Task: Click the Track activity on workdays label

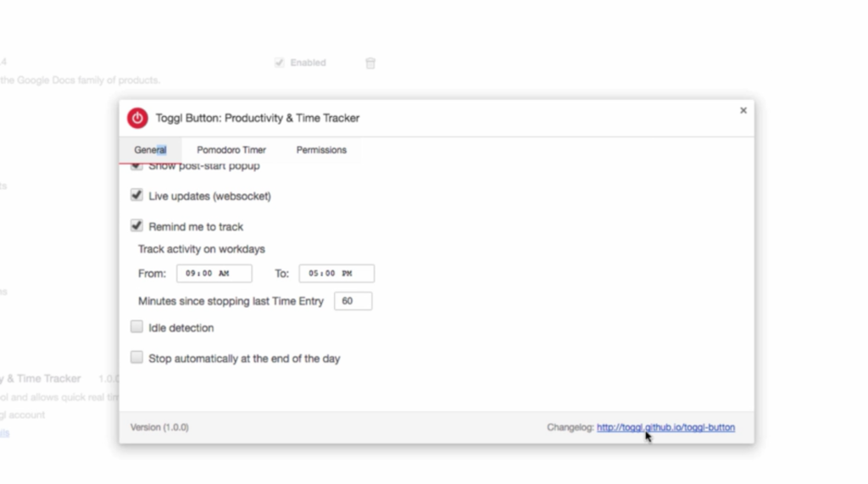Action: click(202, 249)
